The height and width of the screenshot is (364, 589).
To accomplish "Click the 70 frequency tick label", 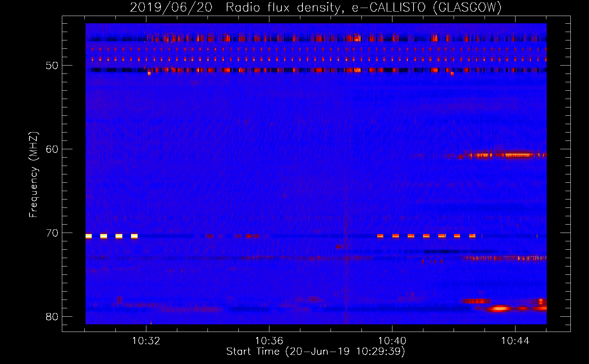I will click(52, 233).
